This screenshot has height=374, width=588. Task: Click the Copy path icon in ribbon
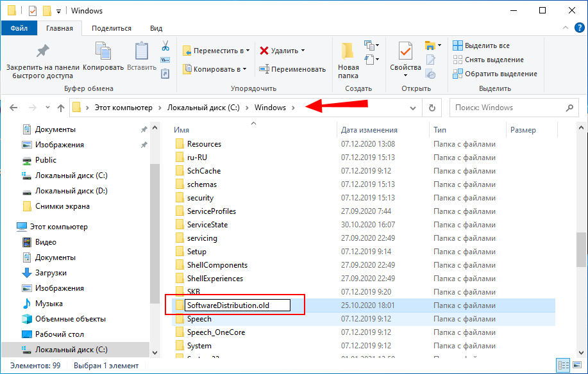click(165, 60)
